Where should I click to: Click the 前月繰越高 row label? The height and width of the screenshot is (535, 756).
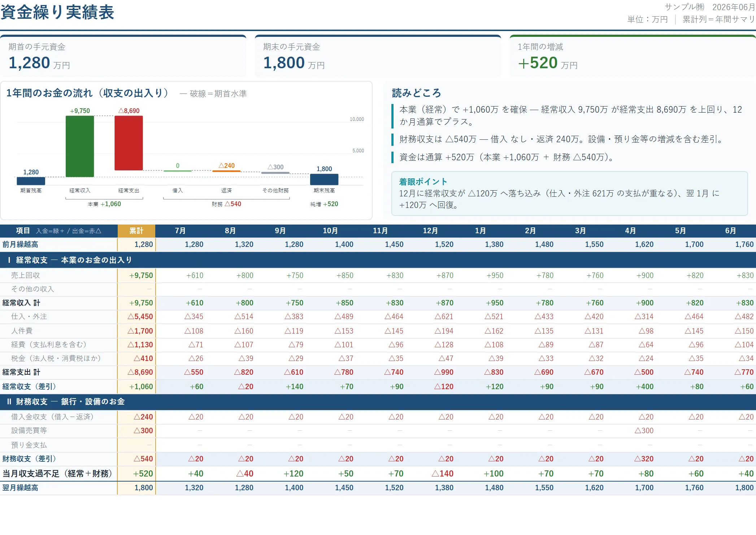coord(20,244)
